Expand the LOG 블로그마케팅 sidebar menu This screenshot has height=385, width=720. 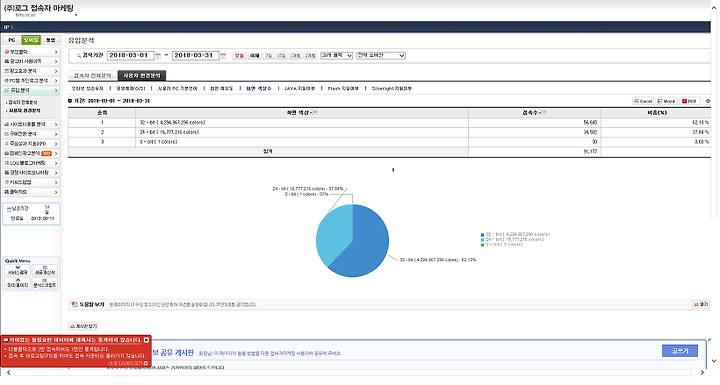click(x=31, y=163)
